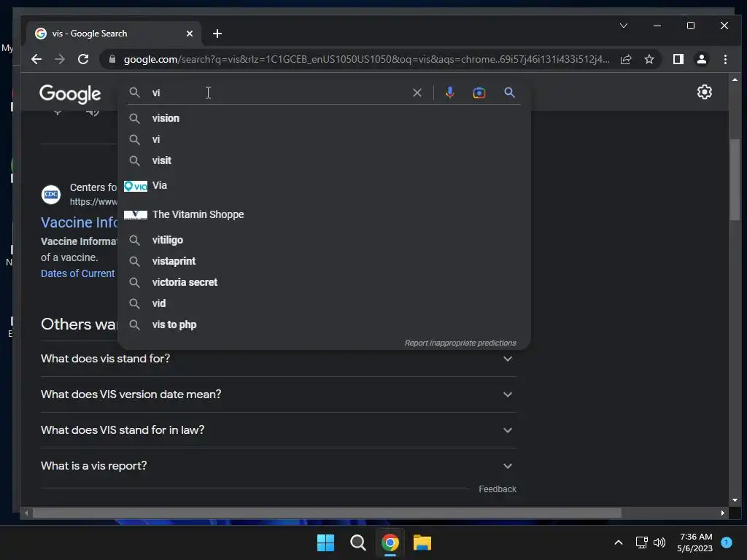Expand 'What is a vis report?'
The width and height of the screenshot is (747, 560).
pyautogui.click(x=278, y=466)
